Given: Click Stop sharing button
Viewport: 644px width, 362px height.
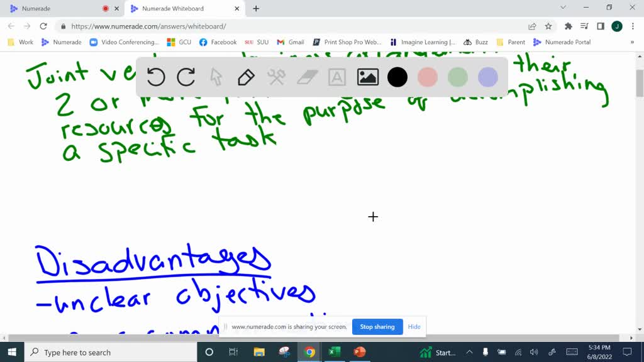Looking at the screenshot, I should (377, 327).
